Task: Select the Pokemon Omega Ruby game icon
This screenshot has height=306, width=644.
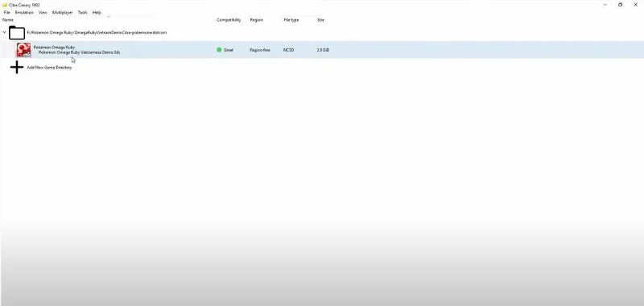Action: pos(23,50)
